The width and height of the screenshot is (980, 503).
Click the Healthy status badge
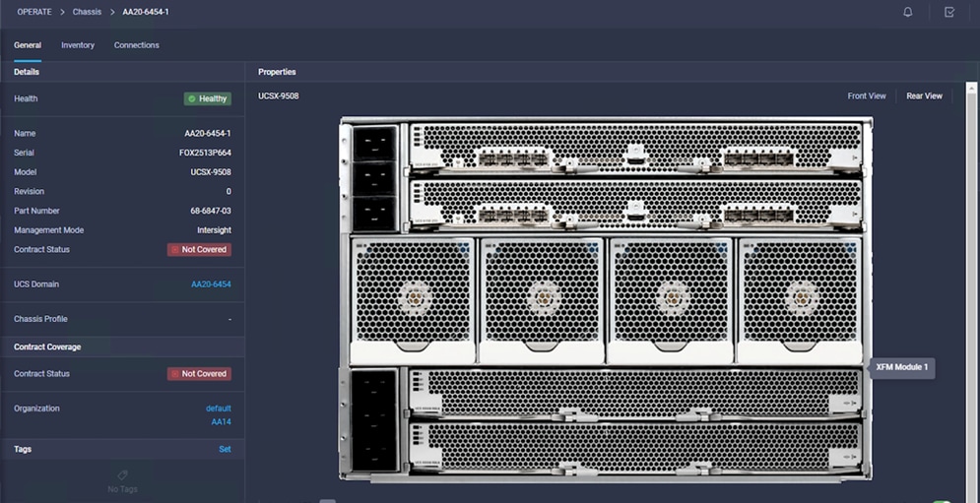pos(208,98)
